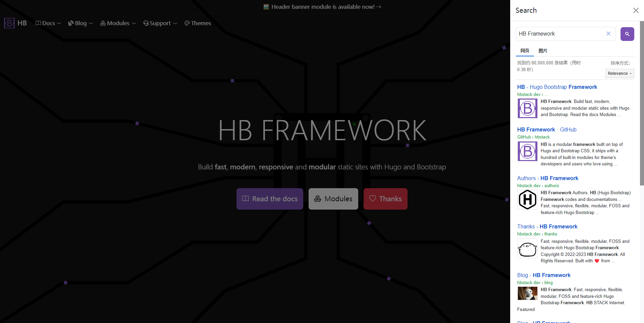
Task: Click the piggy thumbnail on the Thanks result
Action: [x=527, y=249]
